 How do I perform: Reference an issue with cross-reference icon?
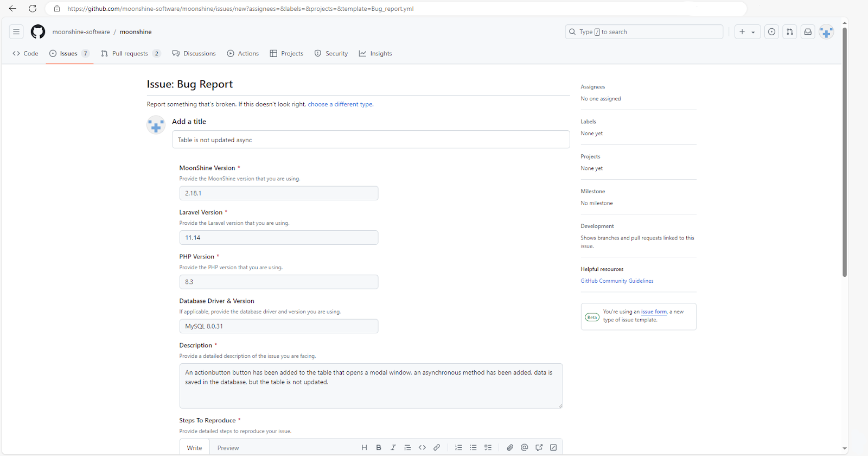point(539,447)
